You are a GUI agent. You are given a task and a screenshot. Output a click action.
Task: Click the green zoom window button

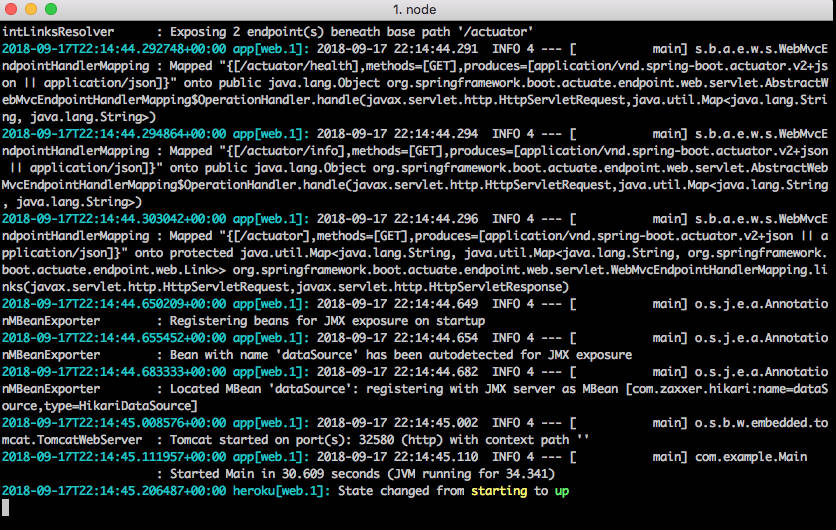(51, 9)
